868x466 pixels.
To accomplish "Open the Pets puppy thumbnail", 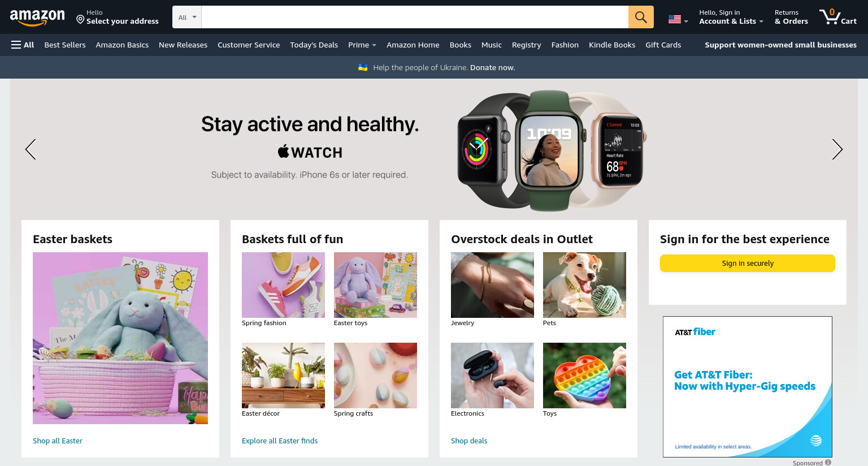I will (584, 285).
